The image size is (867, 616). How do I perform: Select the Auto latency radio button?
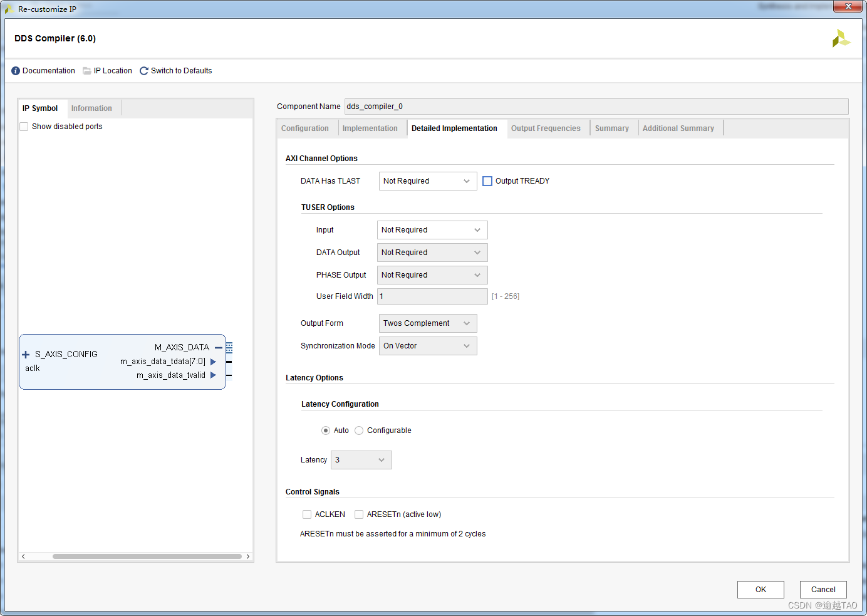coord(325,431)
